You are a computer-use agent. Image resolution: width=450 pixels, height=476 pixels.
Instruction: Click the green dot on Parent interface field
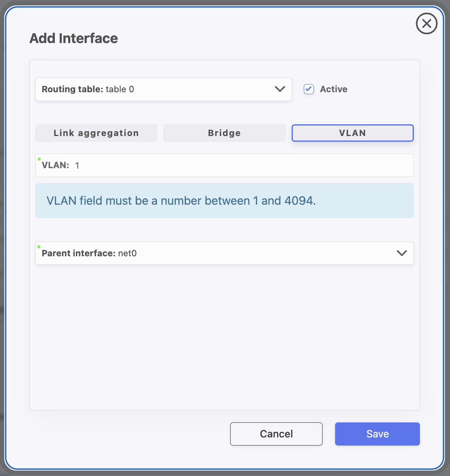[39, 247]
